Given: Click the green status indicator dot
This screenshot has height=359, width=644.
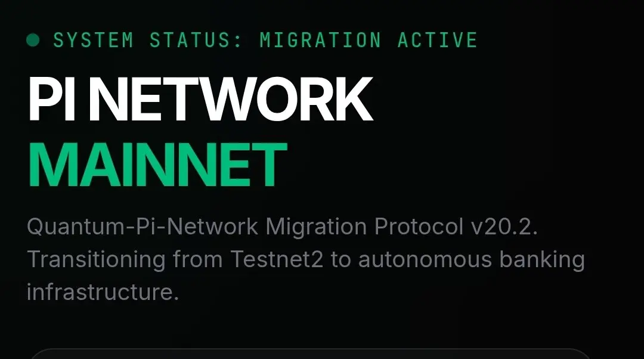Looking at the screenshot, I should point(33,41).
